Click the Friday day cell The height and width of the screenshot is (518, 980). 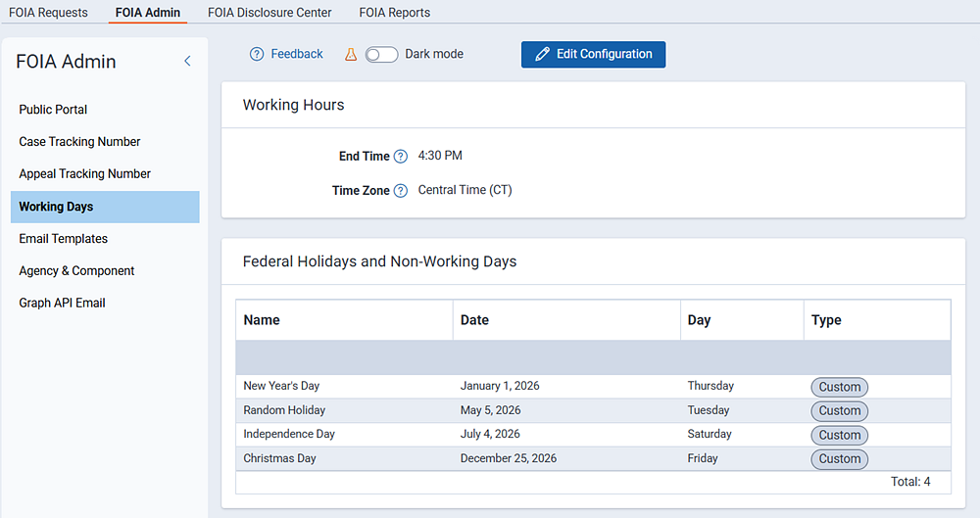click(703, 458)
